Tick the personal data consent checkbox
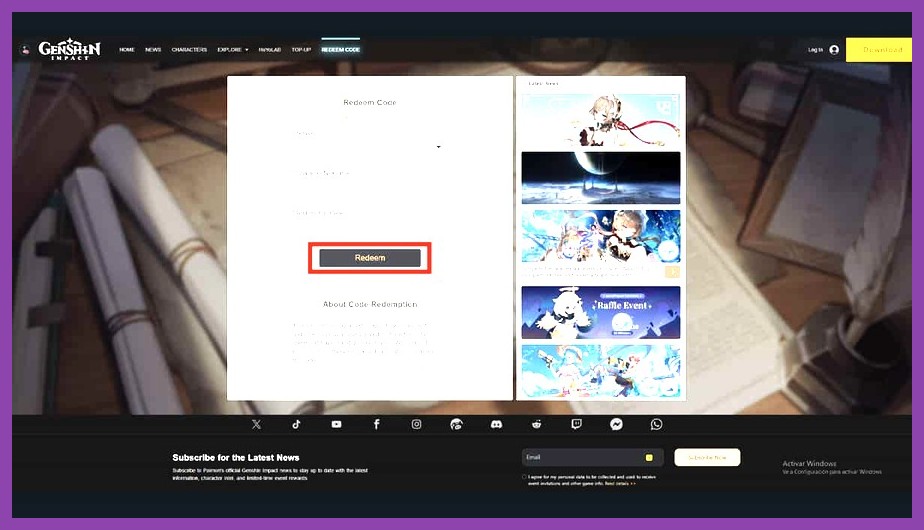The height and width of the screenshot is (530, 924). coord(524,477)
